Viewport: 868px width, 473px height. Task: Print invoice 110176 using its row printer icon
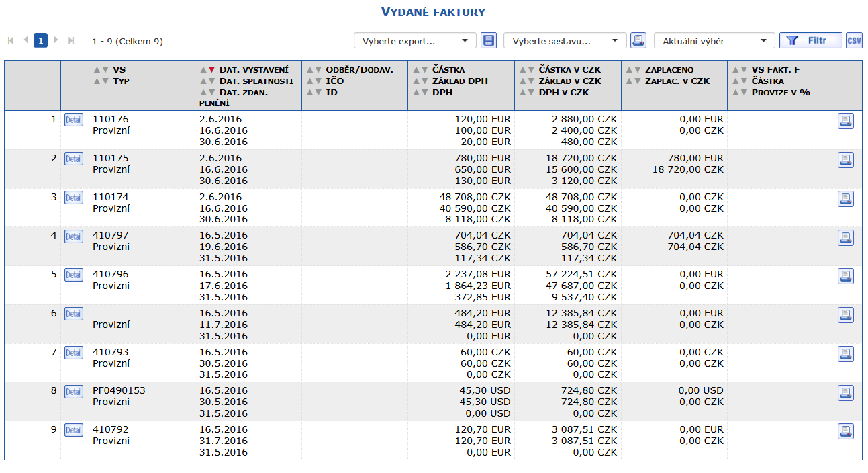pyautogui.click(x=846, y=121)
